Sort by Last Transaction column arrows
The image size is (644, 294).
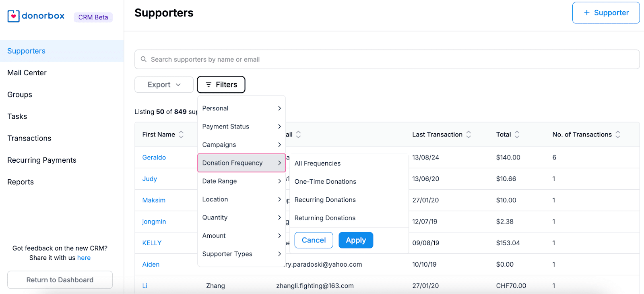tap(469, 135)
